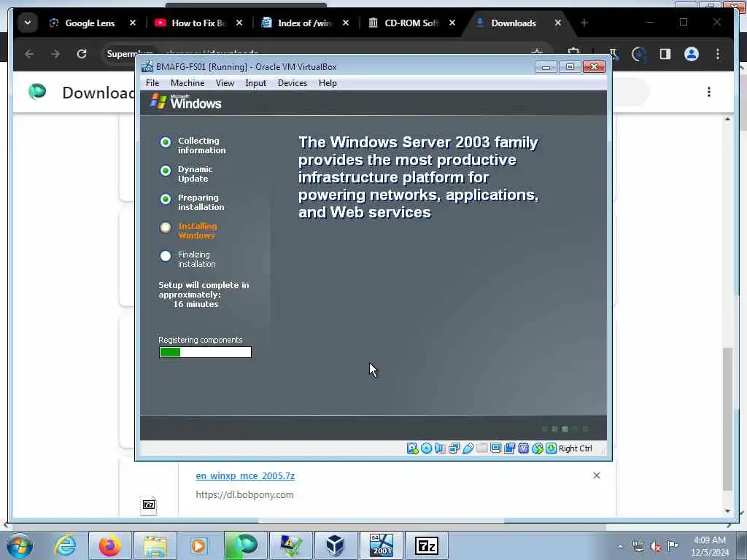Open the View menu in VirtualBox
Image resolution: width=747 pixels, height=560 pixels.
[225, 83]
